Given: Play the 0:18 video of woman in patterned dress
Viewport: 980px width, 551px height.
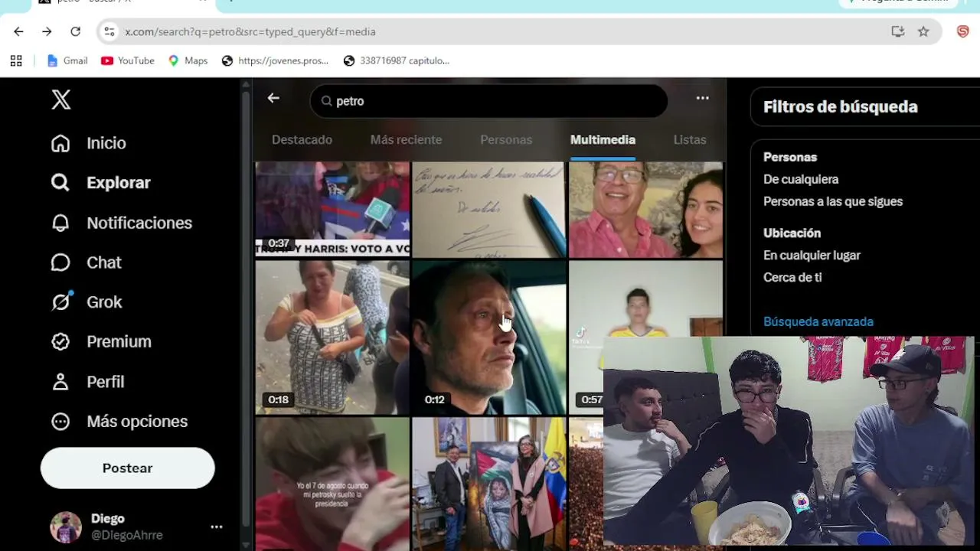Looking at the screenshot, I should (x=332, y=337).
